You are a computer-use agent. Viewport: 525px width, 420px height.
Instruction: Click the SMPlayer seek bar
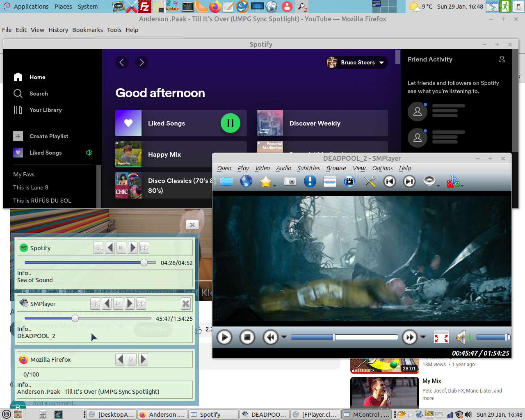[345, 337]
